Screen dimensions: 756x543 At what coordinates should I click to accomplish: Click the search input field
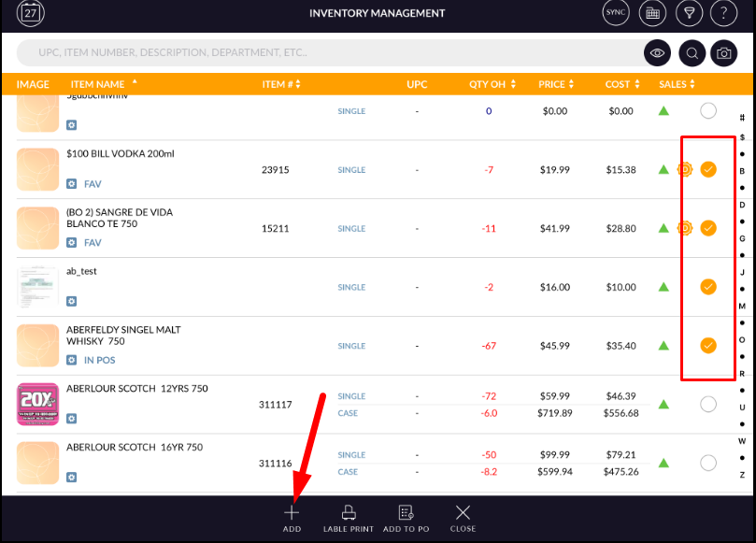[x=327, y=53]
